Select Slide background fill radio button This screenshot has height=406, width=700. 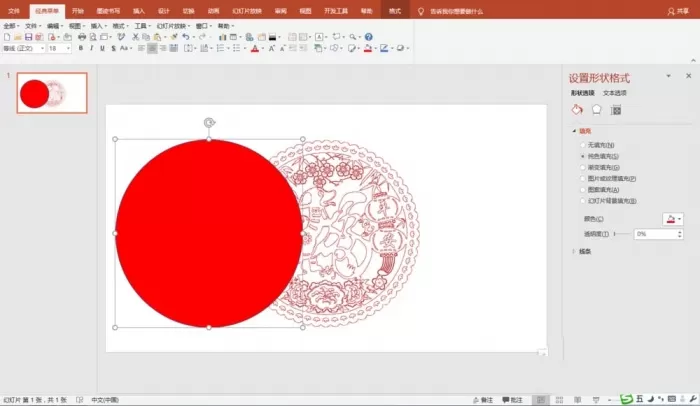(x=583, y=201)
